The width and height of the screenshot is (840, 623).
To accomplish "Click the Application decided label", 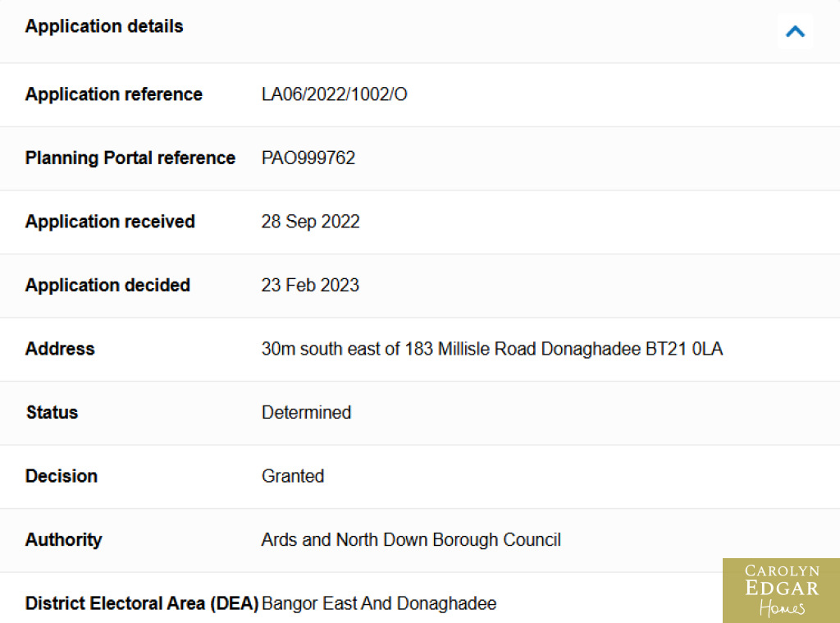I will pos(107,285).
